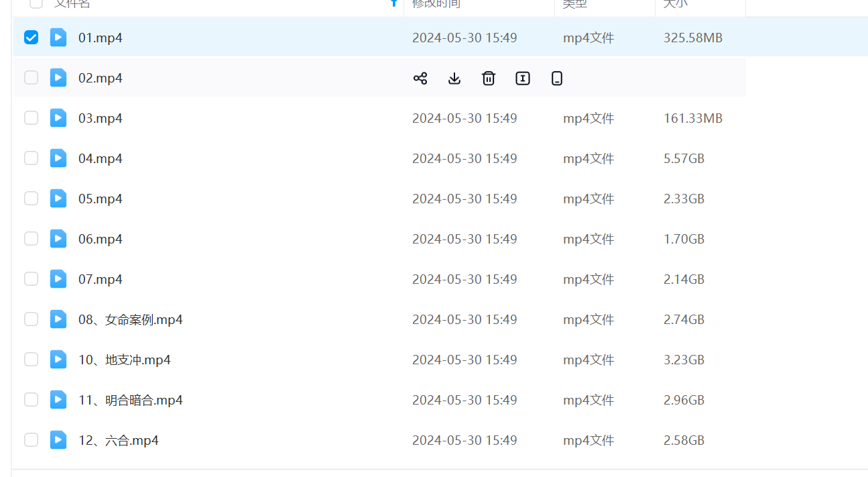The width and height of the screenshot is (868, 477).
Task: Sort by the modified time column header
Action: [x=436, y=3]
